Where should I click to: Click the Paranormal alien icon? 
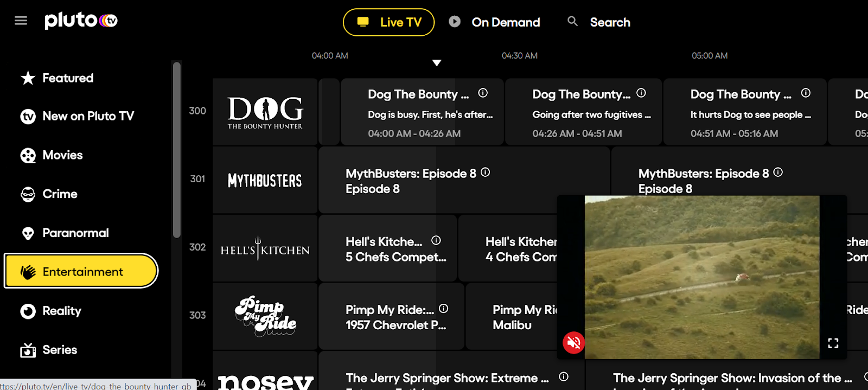(28, 233)
